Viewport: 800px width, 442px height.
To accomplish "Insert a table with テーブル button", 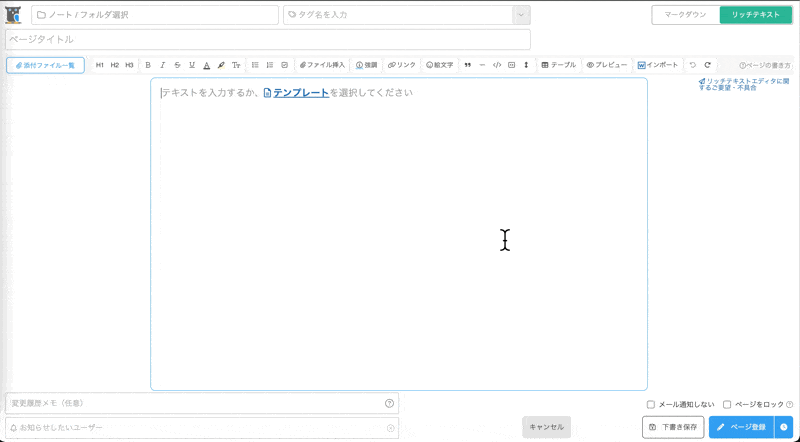I will tap(559, 65).
